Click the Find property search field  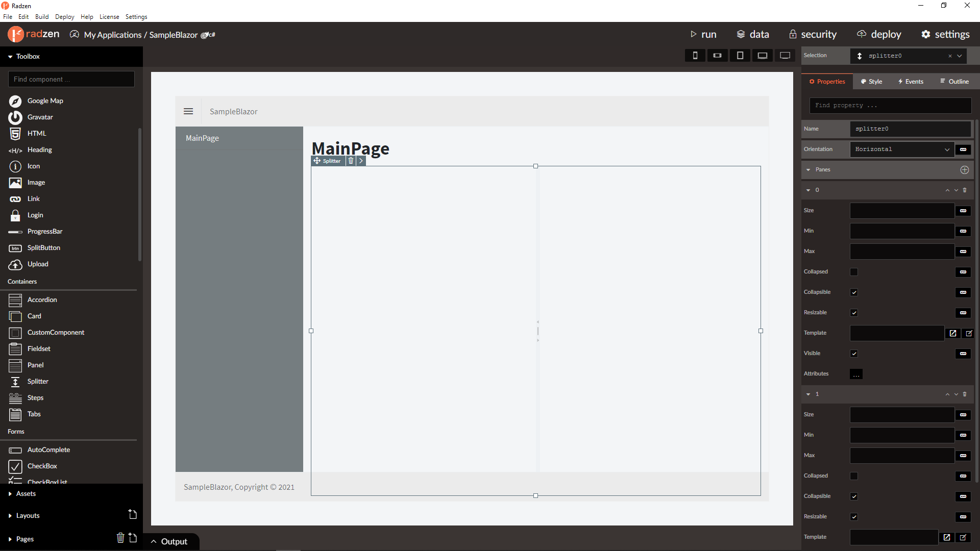[890, 106]
